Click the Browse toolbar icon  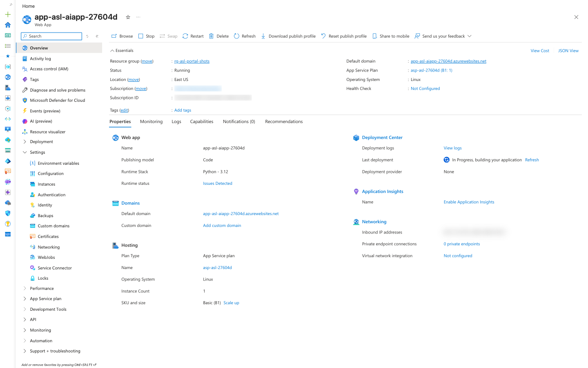click(x=114, y=36)
